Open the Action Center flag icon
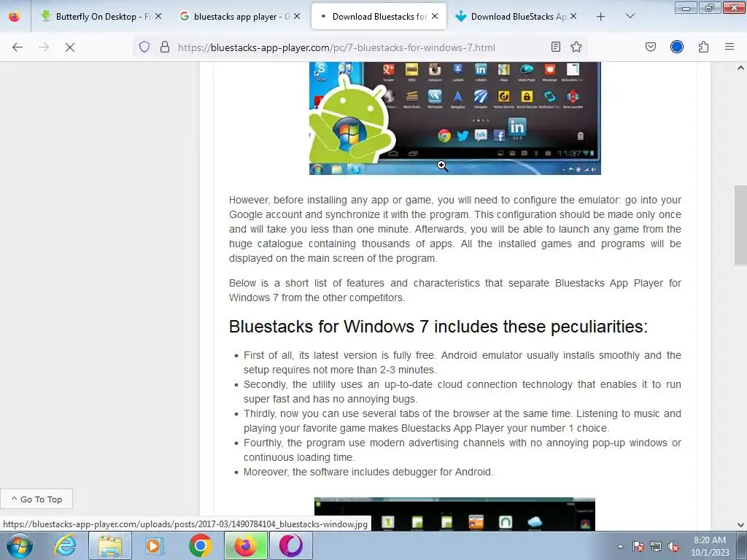 [x=638, y=547]
